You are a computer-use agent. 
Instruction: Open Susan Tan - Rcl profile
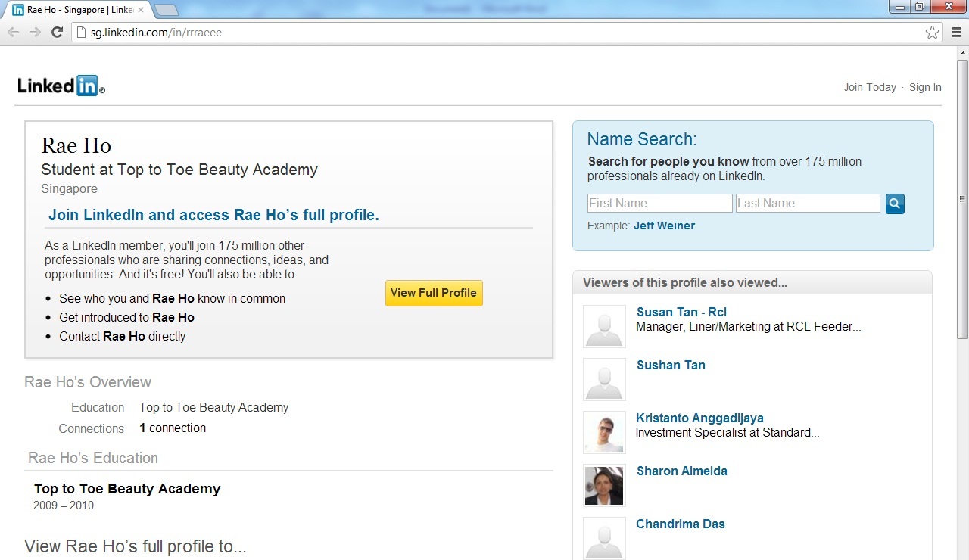681,312
